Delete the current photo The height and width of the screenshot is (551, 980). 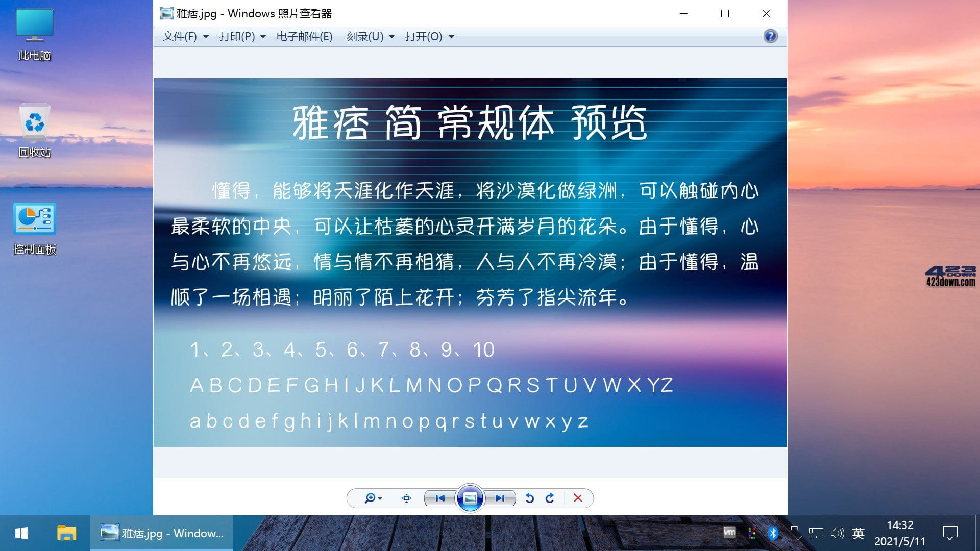pyautogui.click(x=578, y=498)
